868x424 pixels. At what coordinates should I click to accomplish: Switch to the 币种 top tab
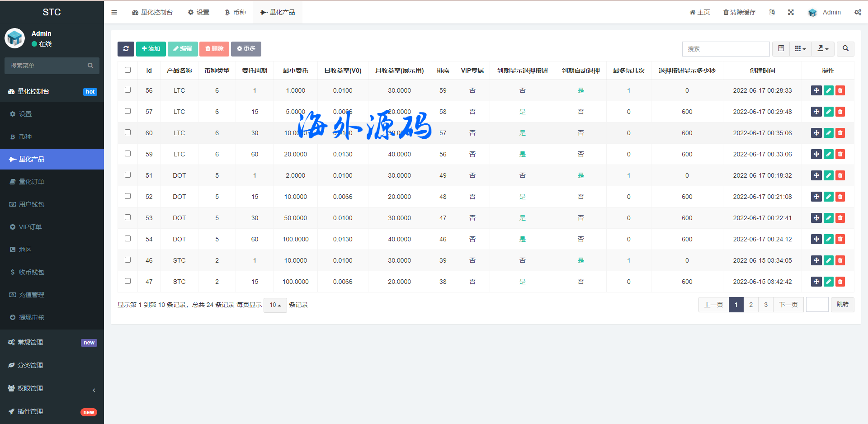coord(236,12)
